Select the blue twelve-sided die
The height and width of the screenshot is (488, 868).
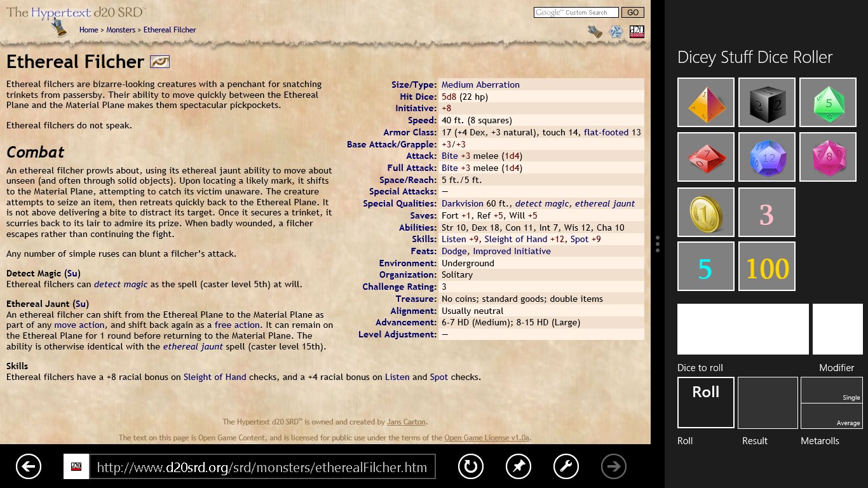pyautogui.click(x=766, y=157)
